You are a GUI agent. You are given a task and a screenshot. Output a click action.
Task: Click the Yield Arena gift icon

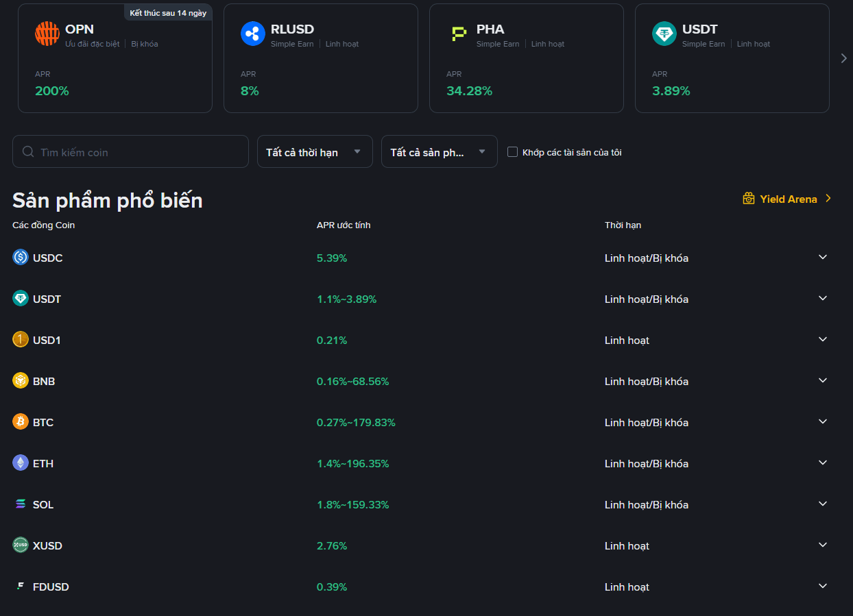pos(749,199)
